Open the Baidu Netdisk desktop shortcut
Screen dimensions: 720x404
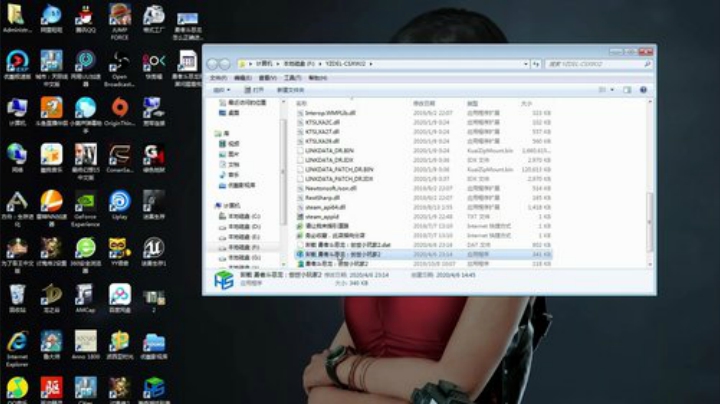(119, 298)
